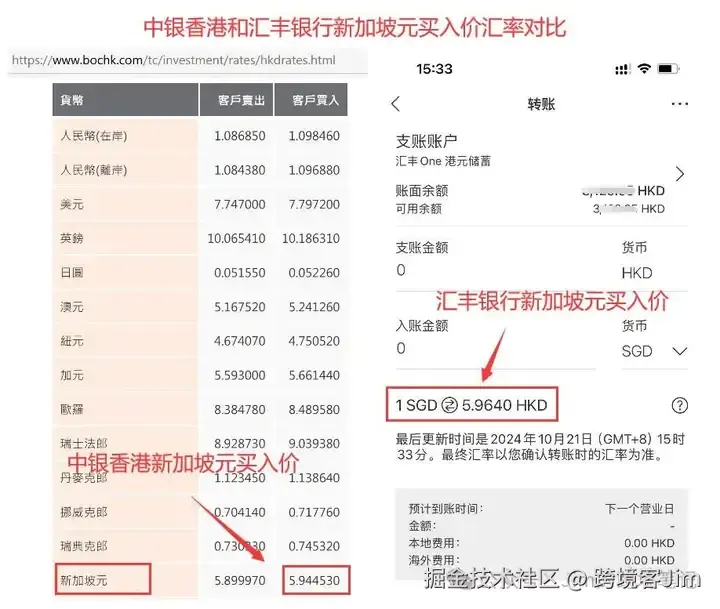Click the 10.186310 pound buy rate
The width and height of the screenshot is (720, 609).
click(311, 238)
